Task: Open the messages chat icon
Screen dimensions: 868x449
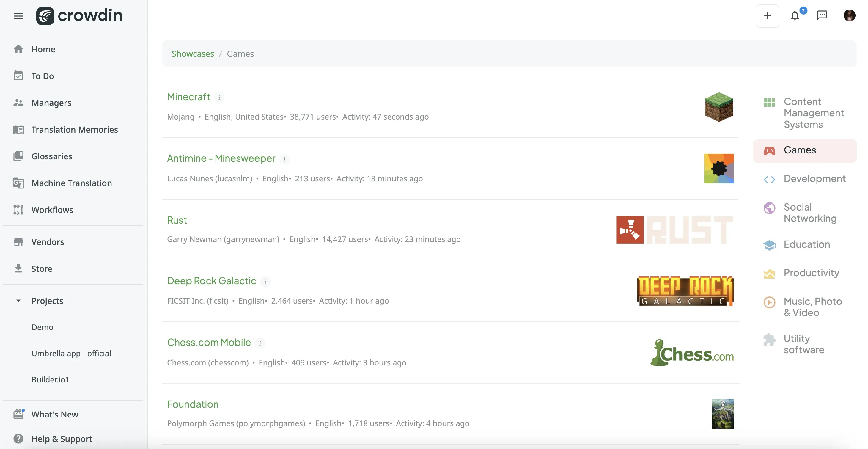Action: 822,15
